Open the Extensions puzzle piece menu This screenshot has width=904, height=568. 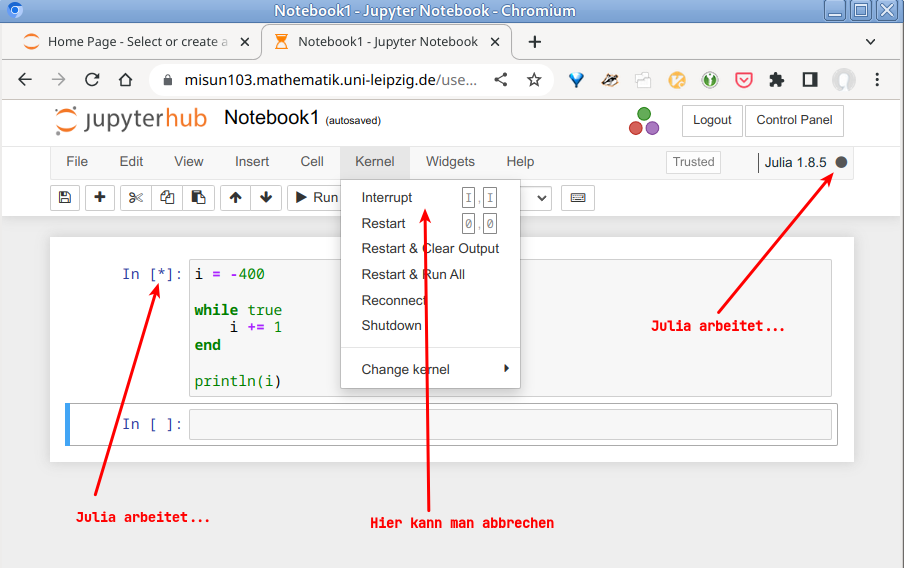coord(777,80)
